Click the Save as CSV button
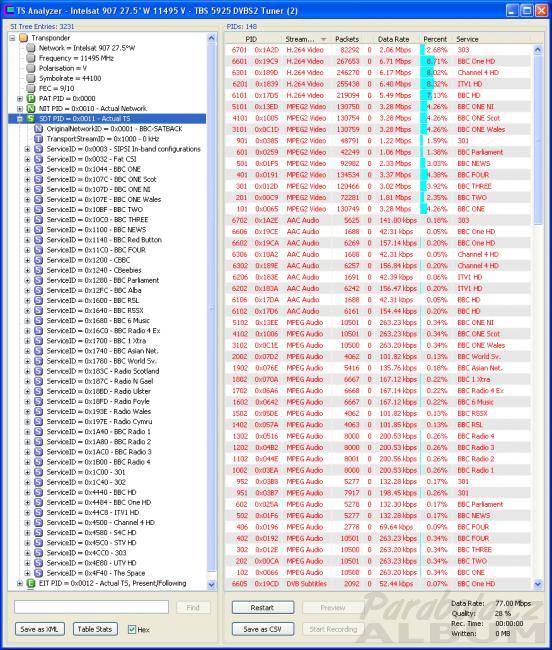Image resolution: width=552 pixels, height=650 pixels. pos(263,629)
